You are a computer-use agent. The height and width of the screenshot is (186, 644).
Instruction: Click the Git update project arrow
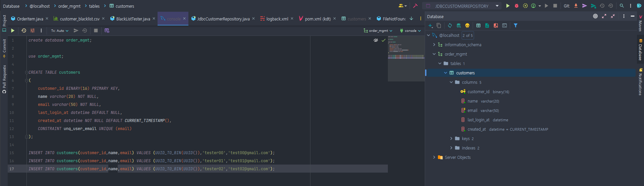576,6
